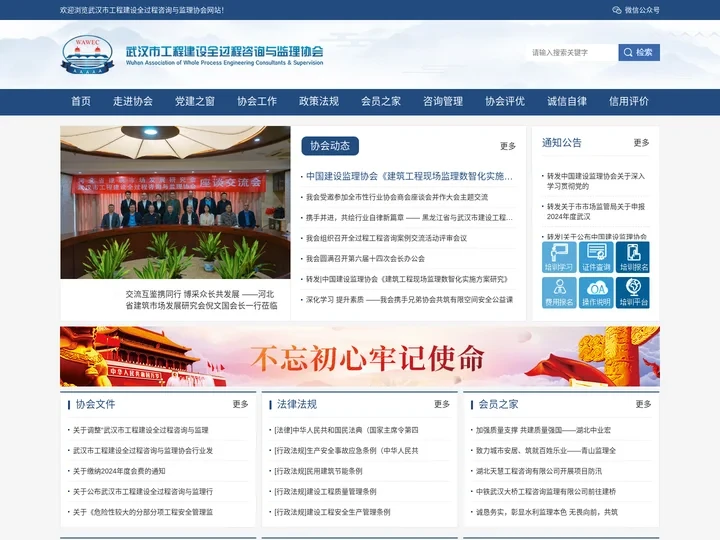Open notice 转发中国建设监理协会关于深入学习贯彻党的
Screen dimensions: 720x540
pyautogui.click(x=596, y=181)
